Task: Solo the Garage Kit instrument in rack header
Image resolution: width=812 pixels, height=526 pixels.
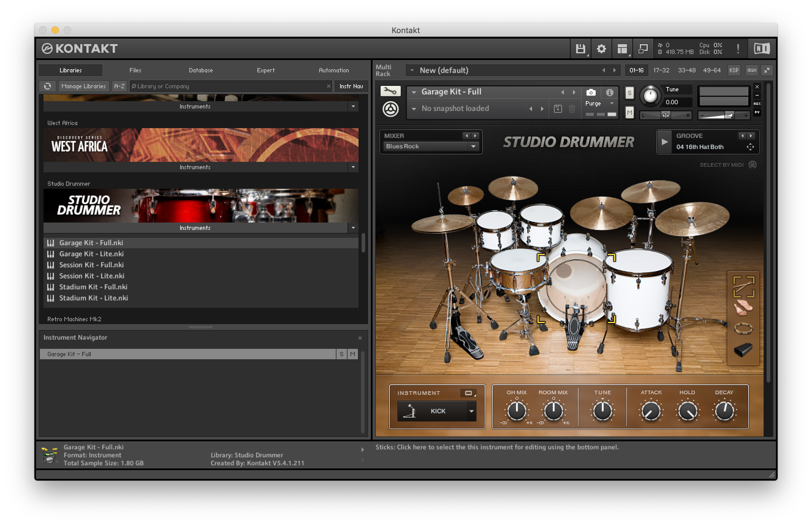Action: pyautogui.click(x=629, y=93)
